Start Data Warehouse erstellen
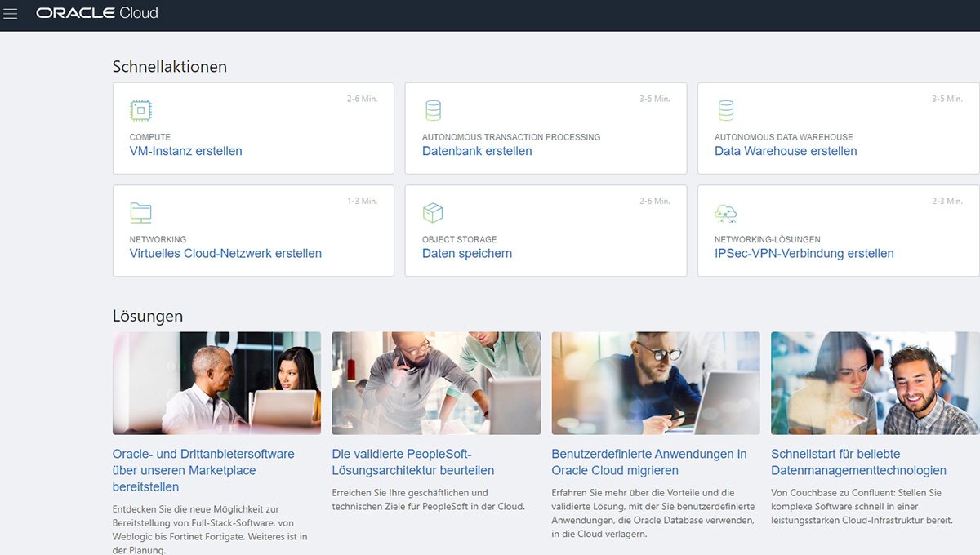 pyautogui.click(x=786, y=151)
